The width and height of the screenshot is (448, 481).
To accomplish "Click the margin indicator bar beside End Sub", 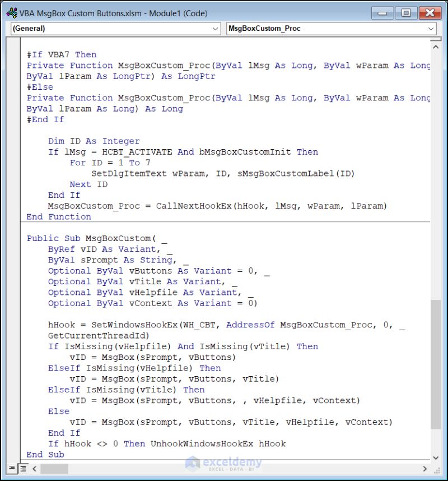I will coord(12,454).
